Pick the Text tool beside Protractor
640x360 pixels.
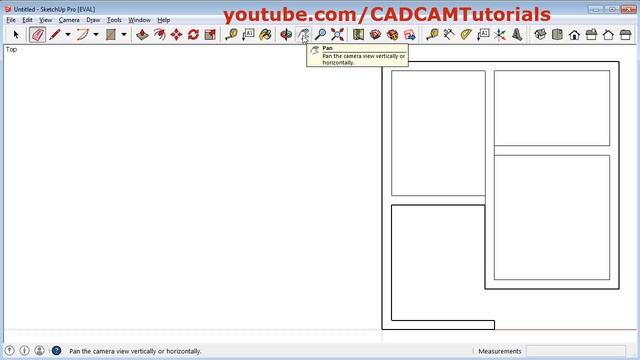[483, 35]
